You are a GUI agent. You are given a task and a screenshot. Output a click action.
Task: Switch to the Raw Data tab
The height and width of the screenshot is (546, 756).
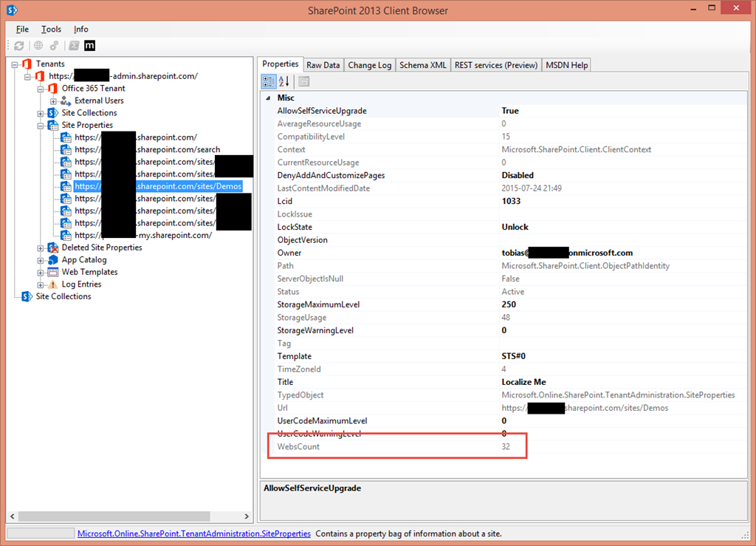pyautogui.click(x=323, y=64)
